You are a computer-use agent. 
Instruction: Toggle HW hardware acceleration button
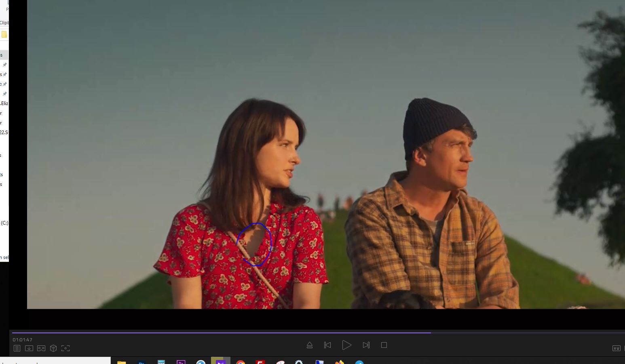[616, 348]
